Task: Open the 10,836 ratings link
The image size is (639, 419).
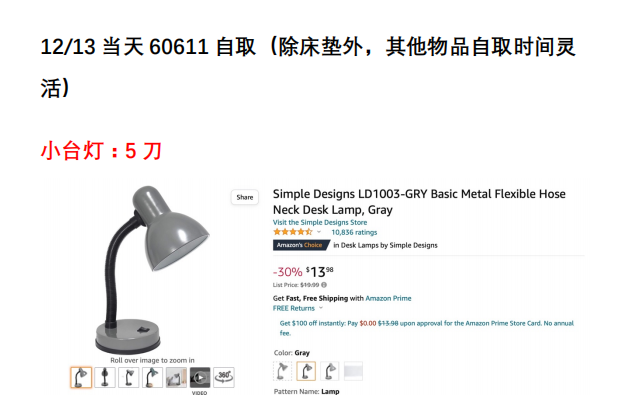Action: point(354,232)
